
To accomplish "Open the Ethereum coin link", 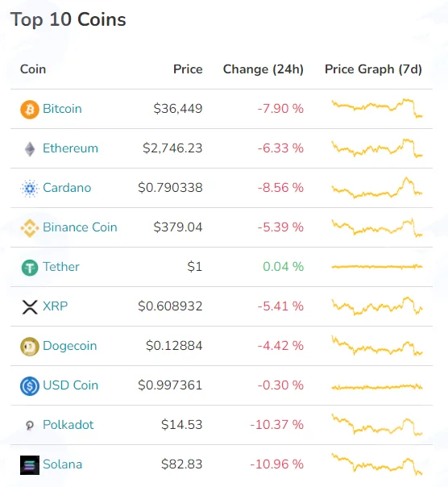I will tap(70, 148).
